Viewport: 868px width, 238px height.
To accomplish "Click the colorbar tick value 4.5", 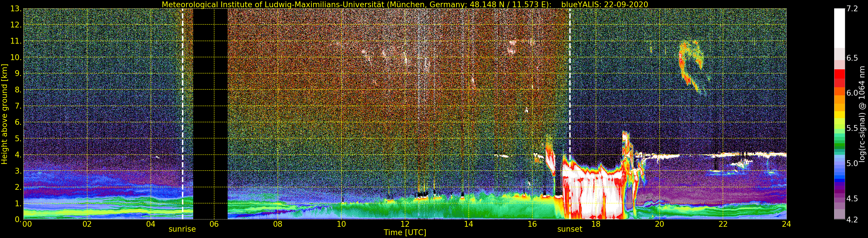I will [x=852, y=199].
